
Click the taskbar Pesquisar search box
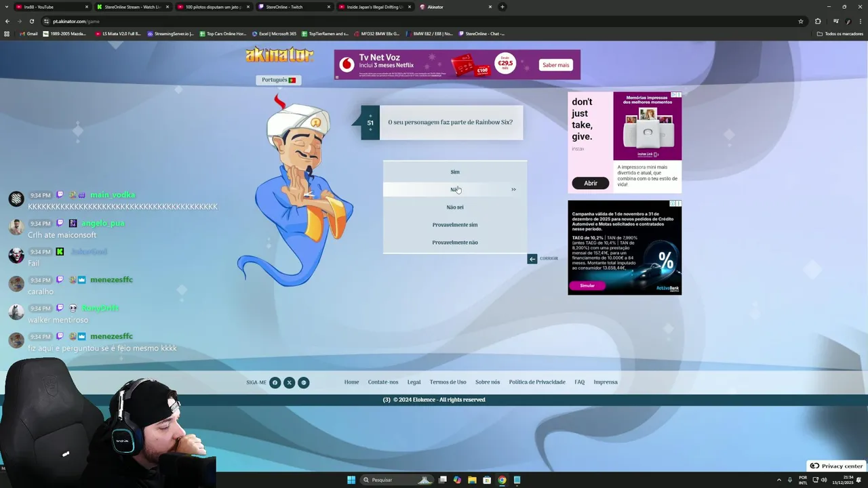pyautogui.click(x=397, y=480)
